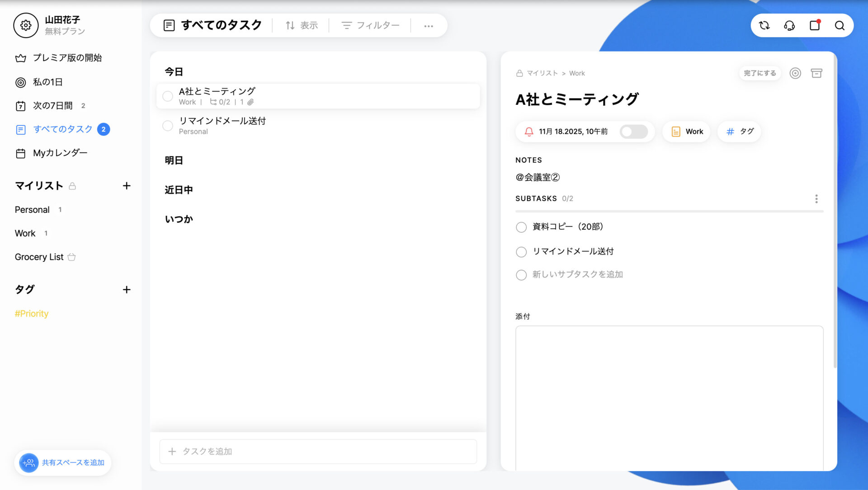Archive the task using the archive icon
This screenshot has height=490, width=868.
click(x=816, y=73)
